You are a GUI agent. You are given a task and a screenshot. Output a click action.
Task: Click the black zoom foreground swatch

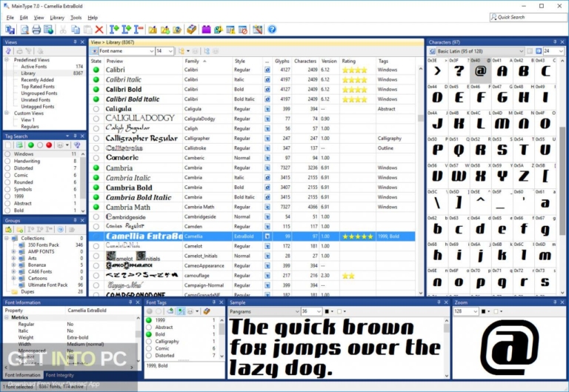point(483,311)
